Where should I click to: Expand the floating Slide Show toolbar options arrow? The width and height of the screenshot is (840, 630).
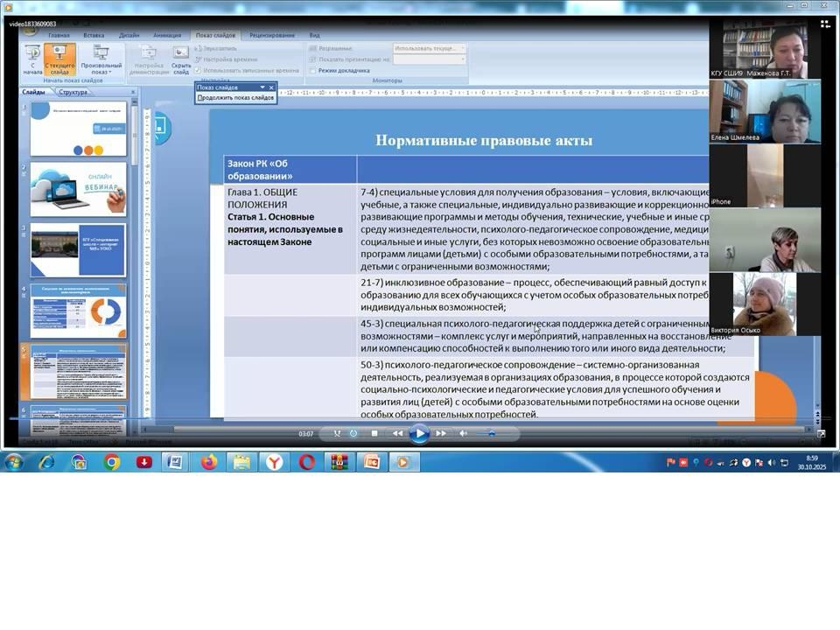point(262,87)
